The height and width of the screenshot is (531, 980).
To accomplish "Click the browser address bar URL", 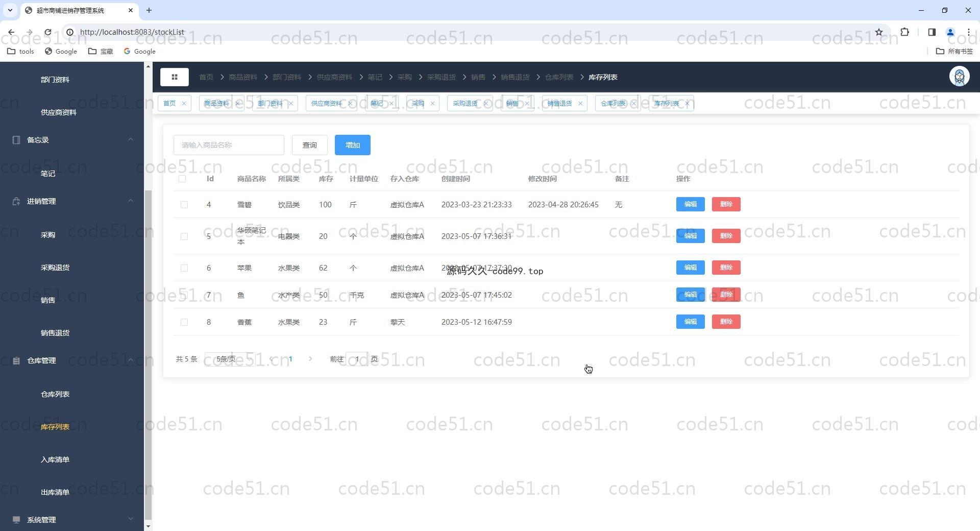I will 132,32.
